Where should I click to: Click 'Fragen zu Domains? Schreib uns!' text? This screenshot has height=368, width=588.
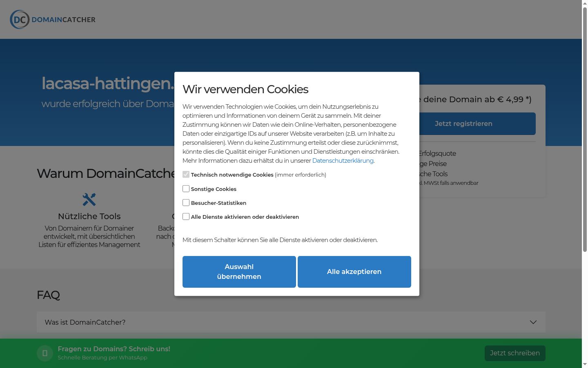(114, 349)
